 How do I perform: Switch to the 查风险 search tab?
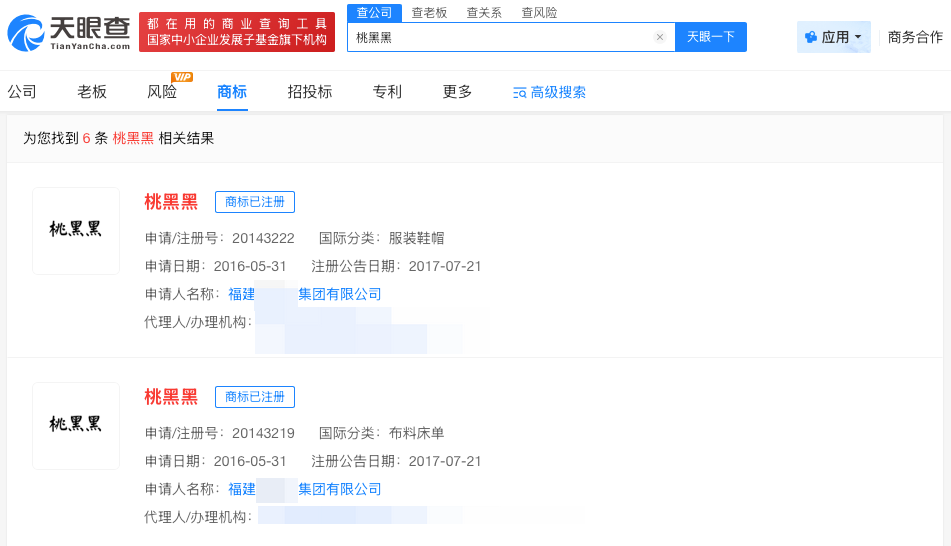coord(539,13)
